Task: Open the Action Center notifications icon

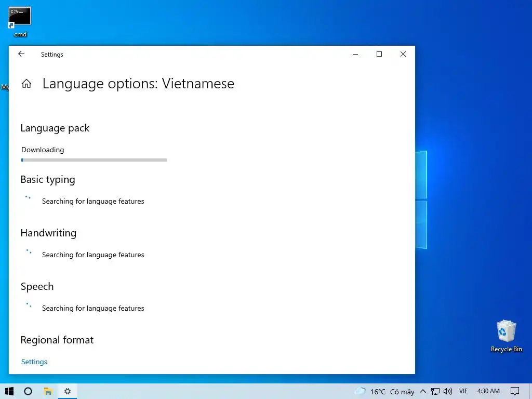Action: [515, 391]
